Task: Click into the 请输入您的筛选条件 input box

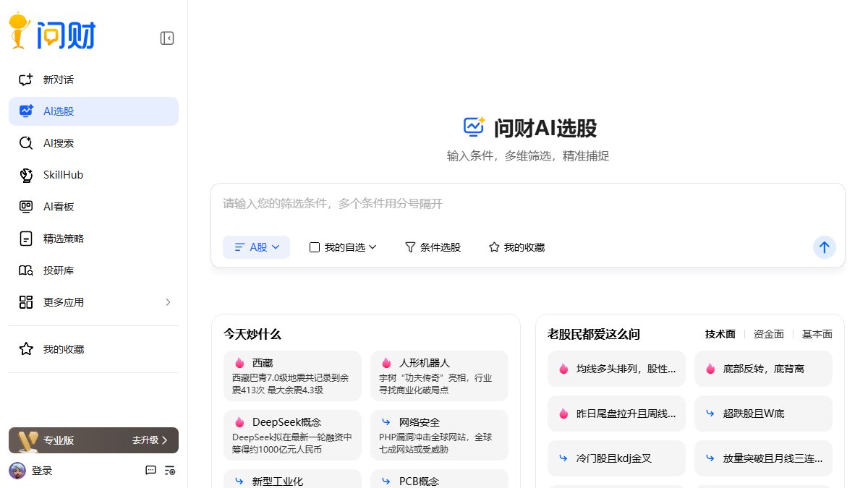Action: [x=528, y=204]
